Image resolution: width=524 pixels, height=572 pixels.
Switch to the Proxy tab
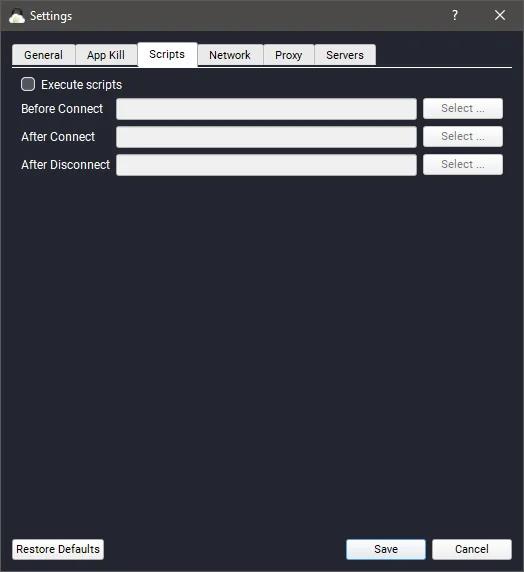(289, 55)
